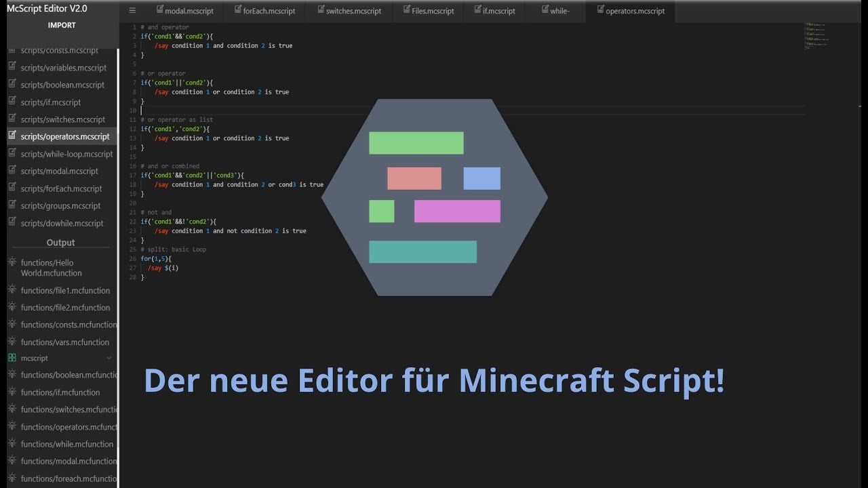Viewport: 868px width, 488px height.
Task: Click the IMPORT button
Action: pos(62,25)
